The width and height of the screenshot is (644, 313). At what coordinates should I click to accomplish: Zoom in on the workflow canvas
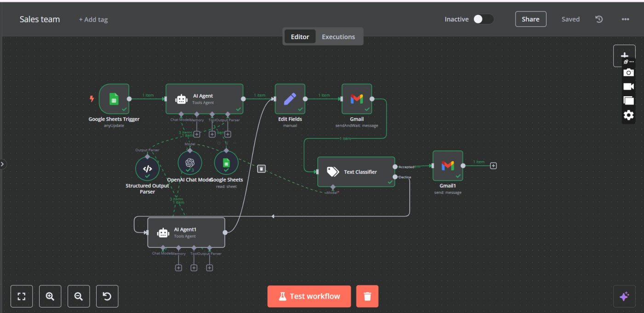pyautogui.click(x=50, y=296)
